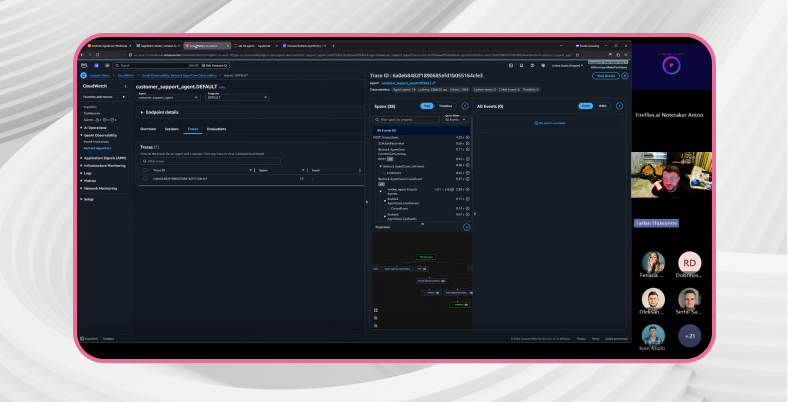Switch All Events panel to second toggle option
This screenshot has height=402, width=788.
[603, 106]
